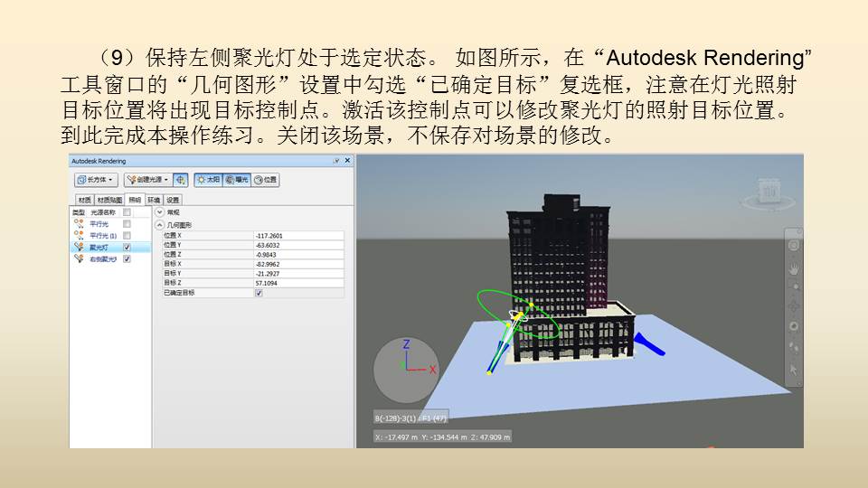Screen dimensions: 868x488
Task: Click the 聚光灯 spotlight type icon
Action: 79,247
